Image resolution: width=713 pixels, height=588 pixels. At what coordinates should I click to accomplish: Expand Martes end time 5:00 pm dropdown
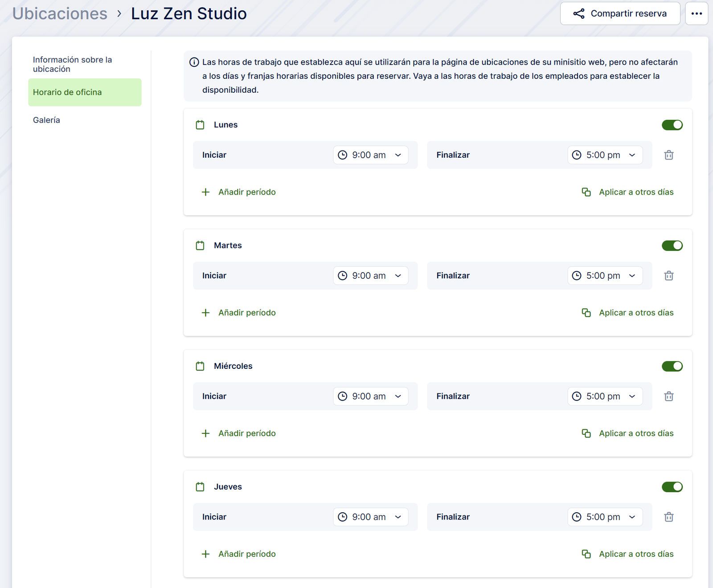(605, 276)
